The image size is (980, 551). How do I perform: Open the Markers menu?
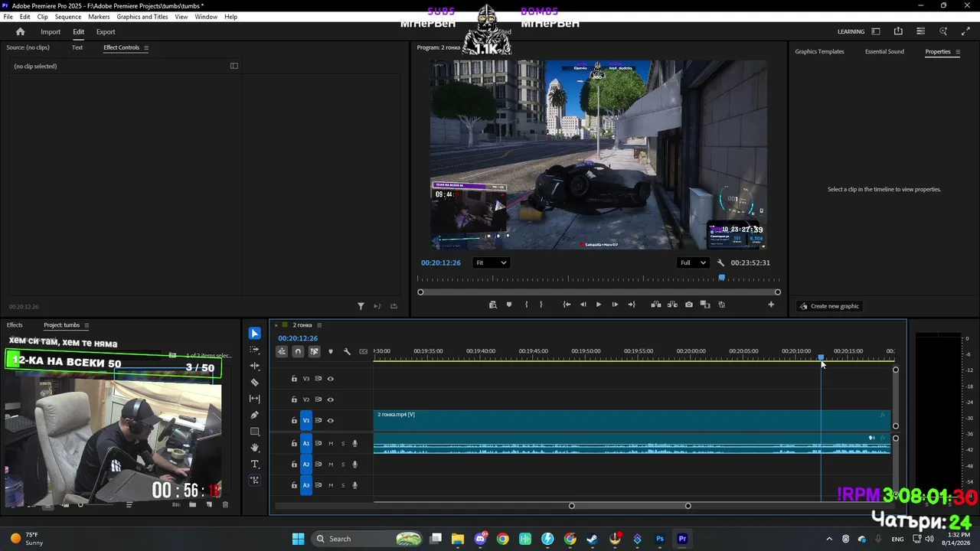click(x=99, y=17)
